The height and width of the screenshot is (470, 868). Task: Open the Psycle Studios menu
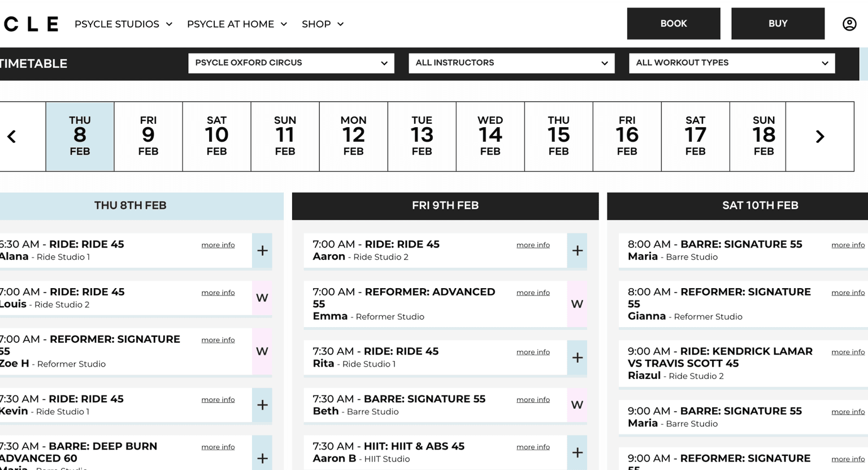[x=123, y=24]
